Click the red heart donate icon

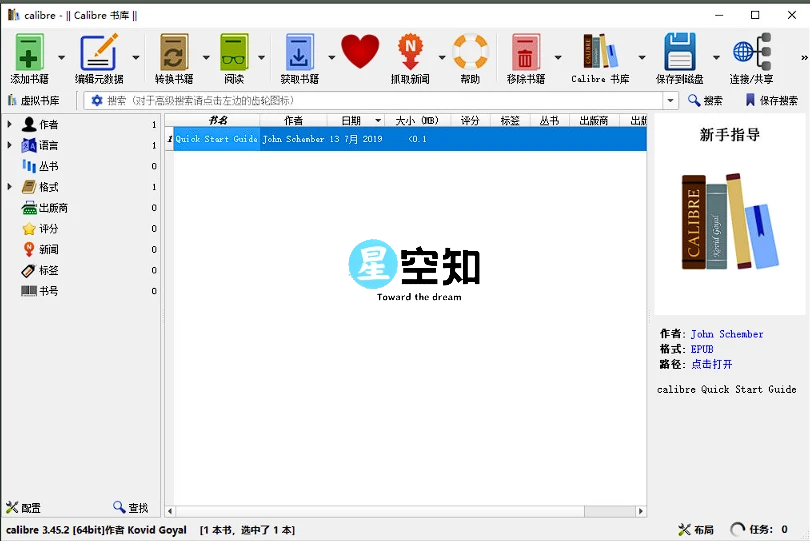tap(360, 51)
